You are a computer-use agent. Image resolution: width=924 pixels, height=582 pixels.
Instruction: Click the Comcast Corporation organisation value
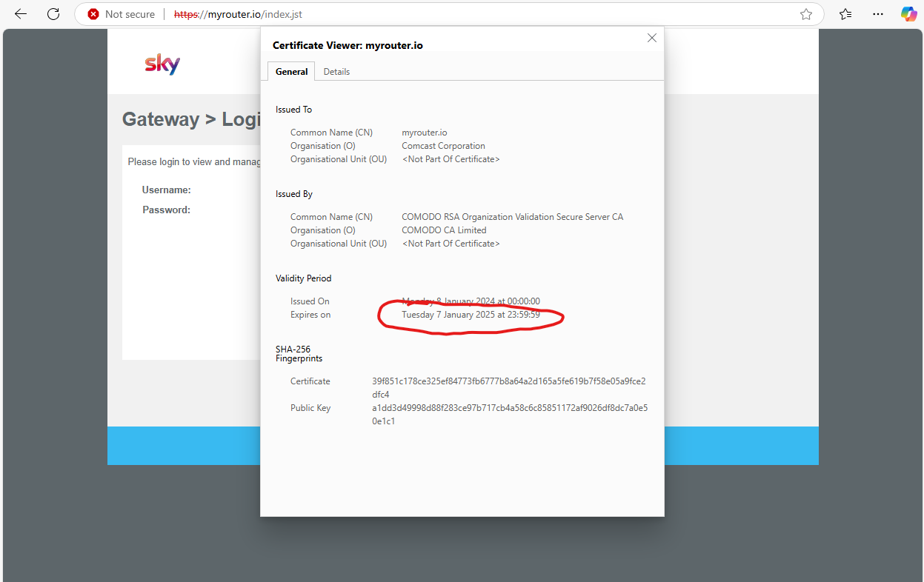point(443,146)
